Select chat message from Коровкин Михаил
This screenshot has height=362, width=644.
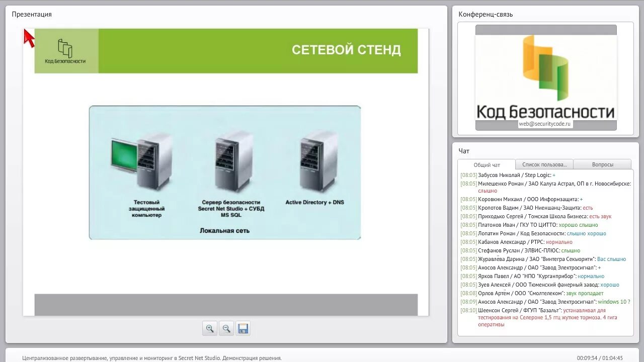tap(522, 199)
